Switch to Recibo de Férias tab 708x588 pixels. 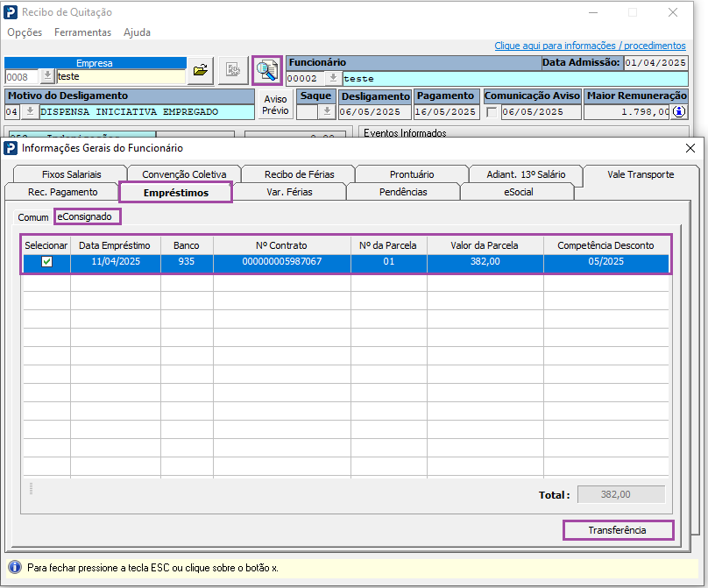299,174
